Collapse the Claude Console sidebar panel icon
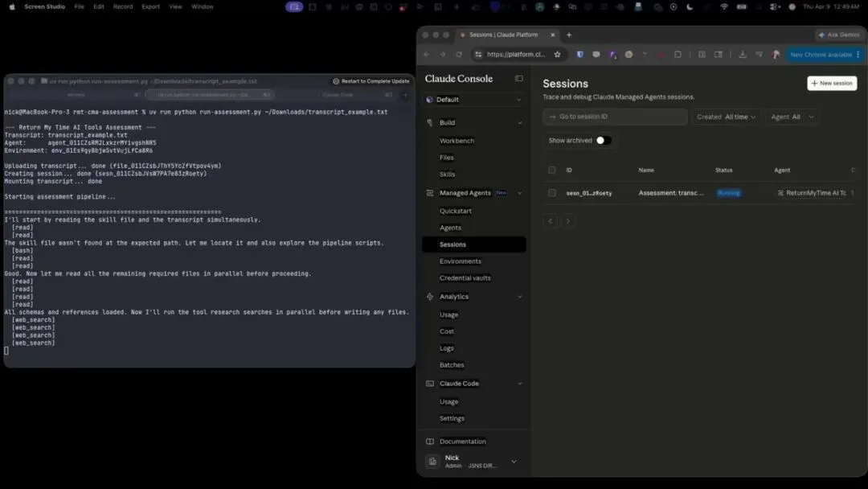868x489 pixels. point(518,79)
